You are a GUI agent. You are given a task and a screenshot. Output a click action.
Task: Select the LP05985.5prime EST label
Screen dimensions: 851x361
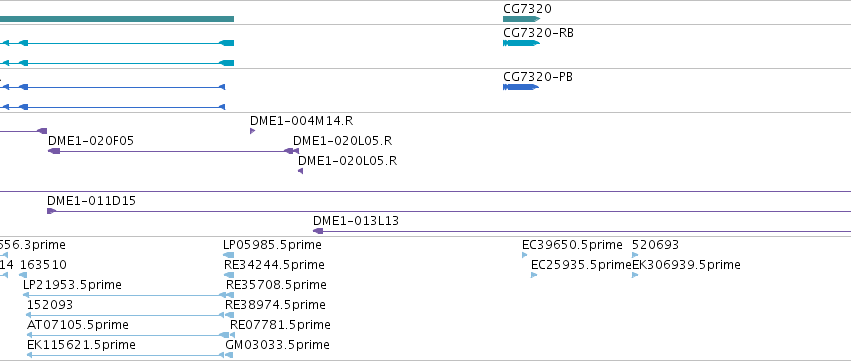(272, 245)
